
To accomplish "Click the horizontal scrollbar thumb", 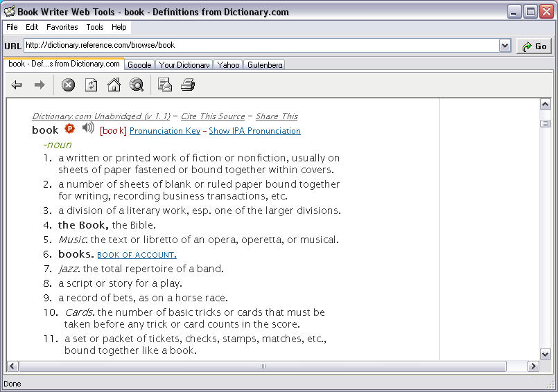I will click(x=263, y=366).
